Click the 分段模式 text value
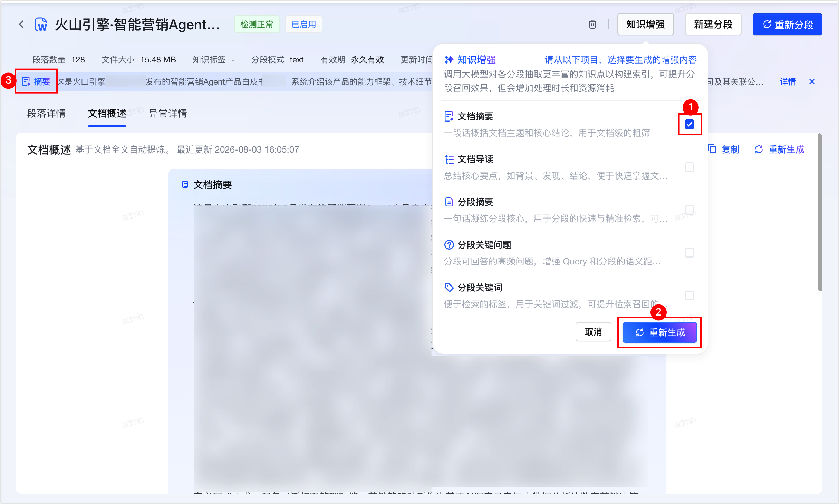 tap(296, 60)
